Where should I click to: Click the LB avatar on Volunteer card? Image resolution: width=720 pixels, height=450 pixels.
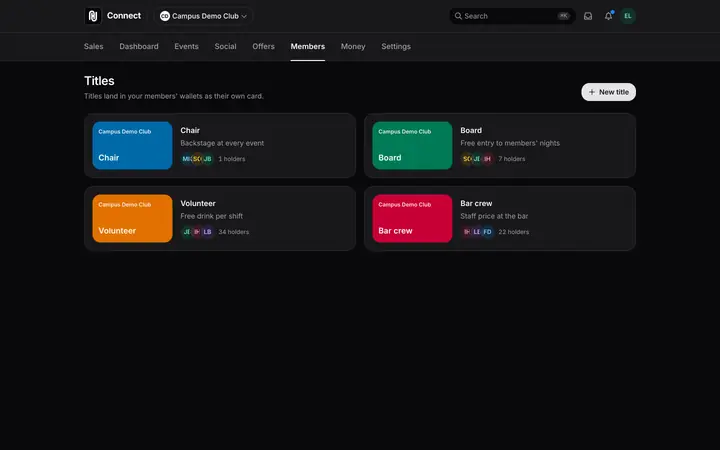(208, 232)
